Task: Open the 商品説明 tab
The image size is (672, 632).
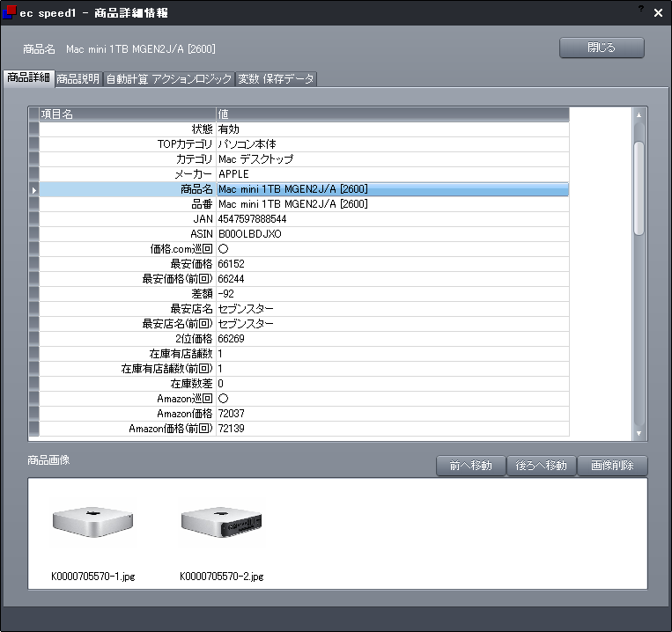Action: [78, 79]
